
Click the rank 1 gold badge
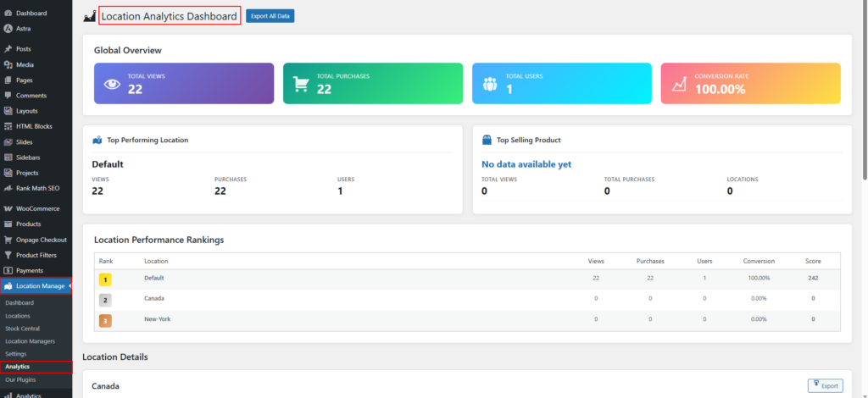tap(106, 279)
